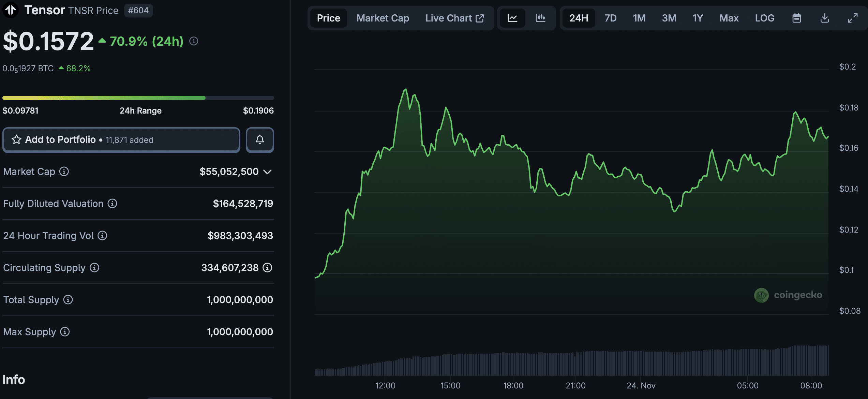Click the Tensor coin logo

(11, 10)
